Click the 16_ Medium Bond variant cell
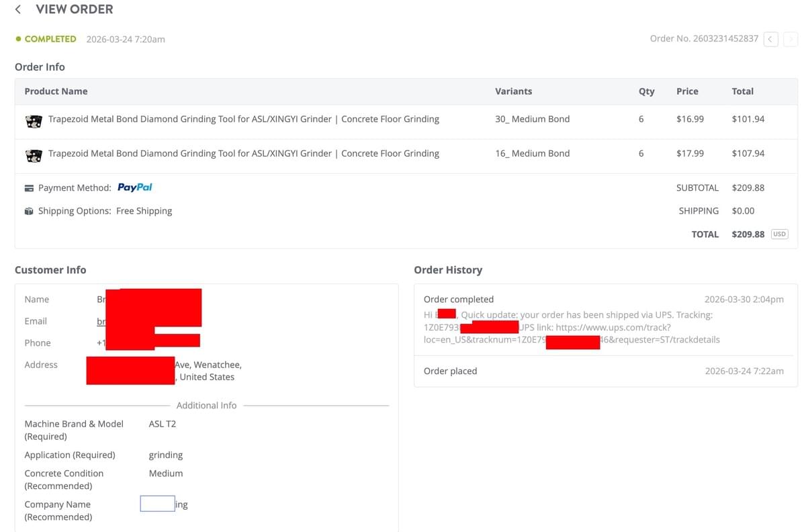Screen dimensions: 806x532 click(x=532, y=153)
